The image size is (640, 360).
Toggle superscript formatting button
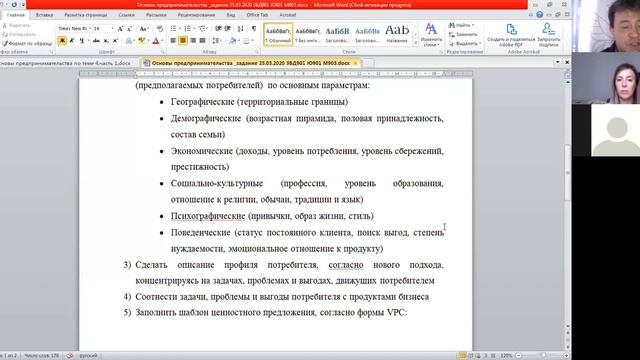point(116,40)
